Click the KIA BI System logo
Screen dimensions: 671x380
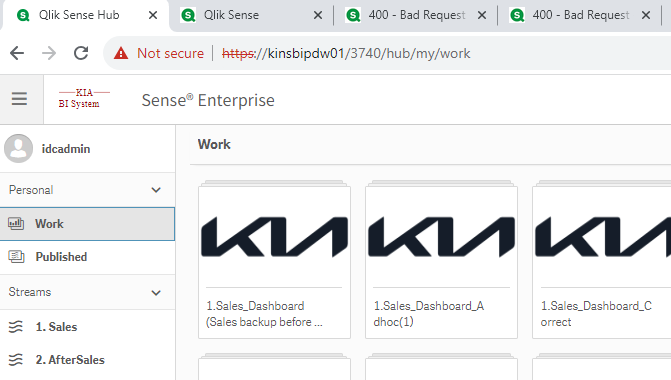pyautogui.click(x=84, y=98)
